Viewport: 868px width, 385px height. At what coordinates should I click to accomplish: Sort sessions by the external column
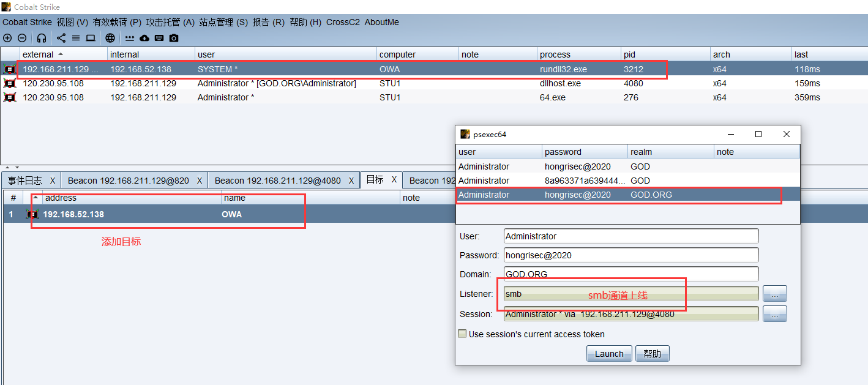coord(63,54)
